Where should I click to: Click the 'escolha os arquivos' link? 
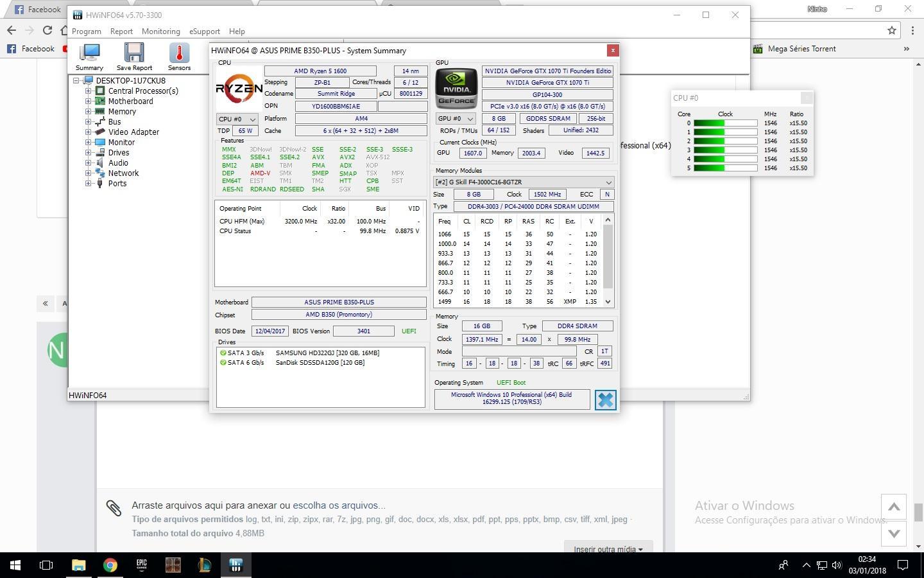click(339, 505)
